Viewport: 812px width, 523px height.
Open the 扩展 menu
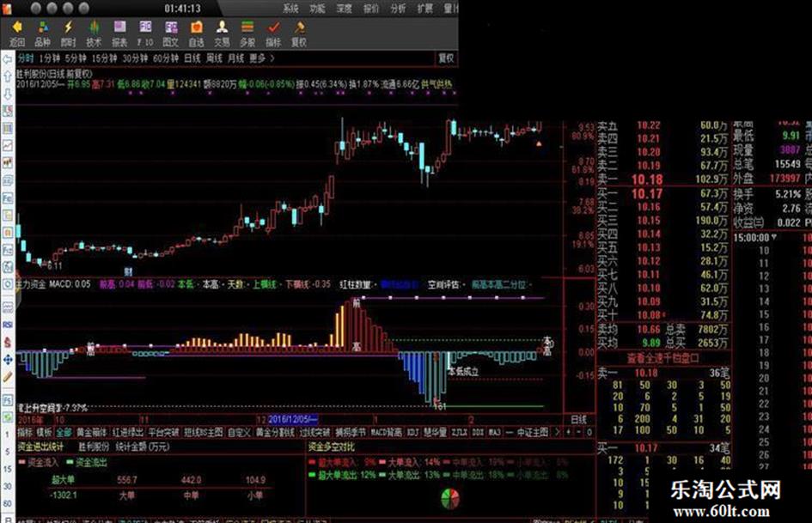pos(425,9)
